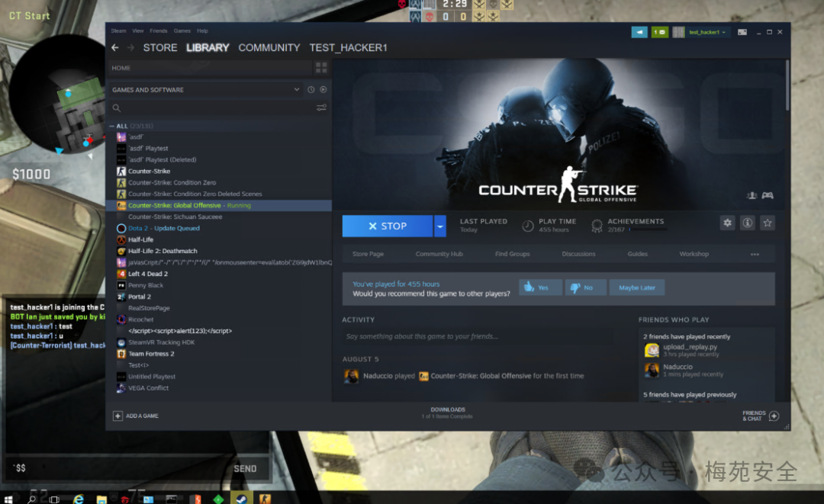Open the Friends menu

pos(158,31)
